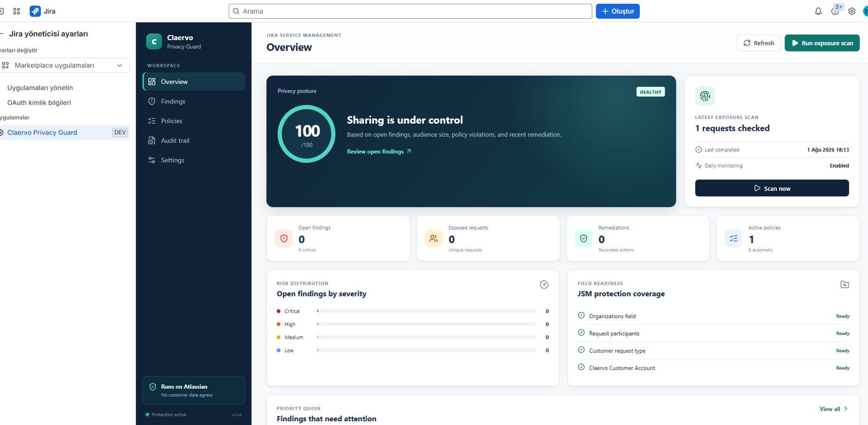Click the green Protection active status dot
The width and height of the screenshot is (868, 425).
[147, 415]
